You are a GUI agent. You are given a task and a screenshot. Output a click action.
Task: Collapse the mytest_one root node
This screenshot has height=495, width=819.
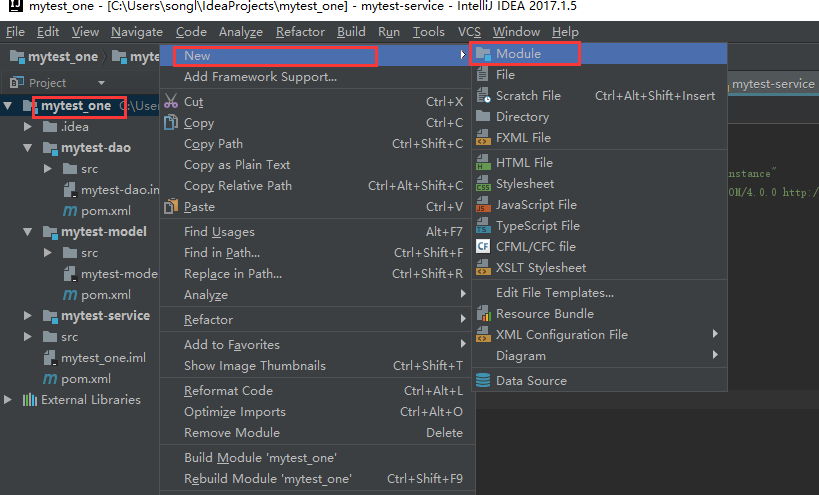[x=8, y=106]
